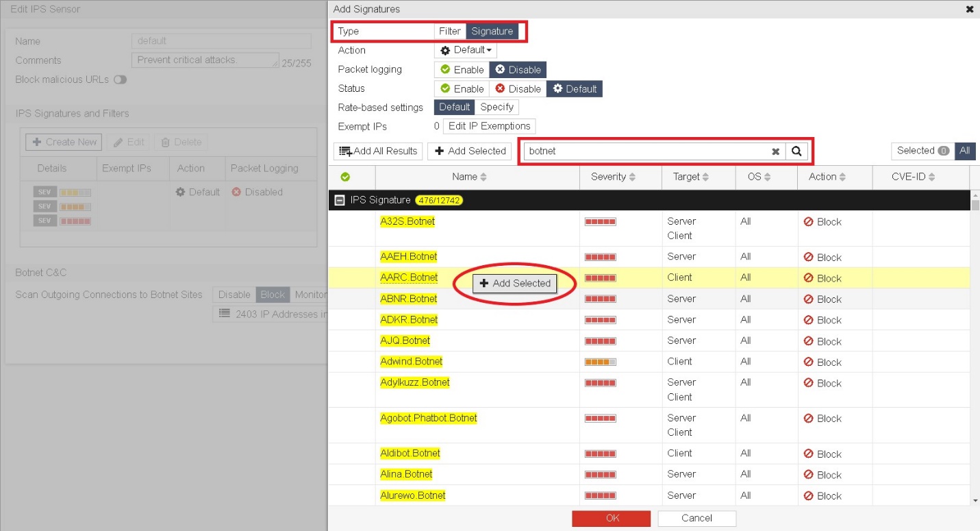Click the magnifier search icon
The image size is (980, 531).
tap(796, 151)
